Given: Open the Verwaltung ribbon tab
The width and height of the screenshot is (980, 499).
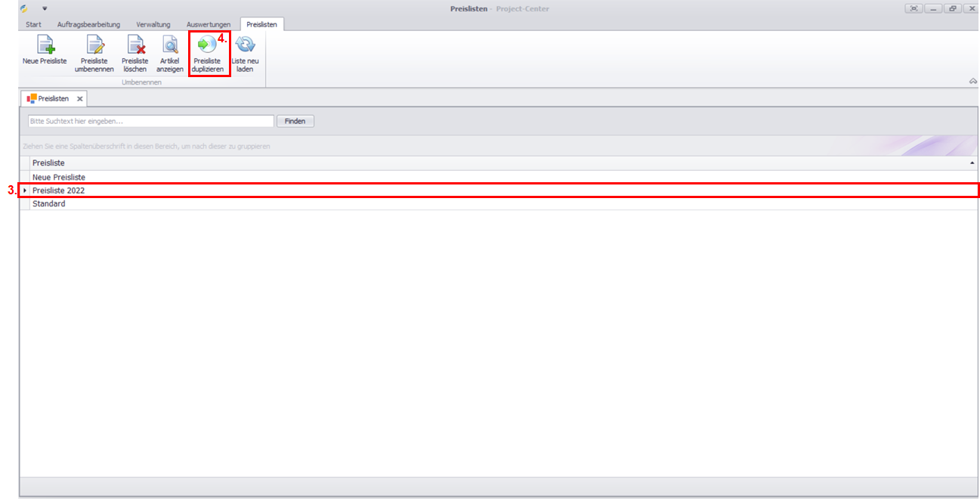Looking at the screenshot, I should tap(153, 25).
